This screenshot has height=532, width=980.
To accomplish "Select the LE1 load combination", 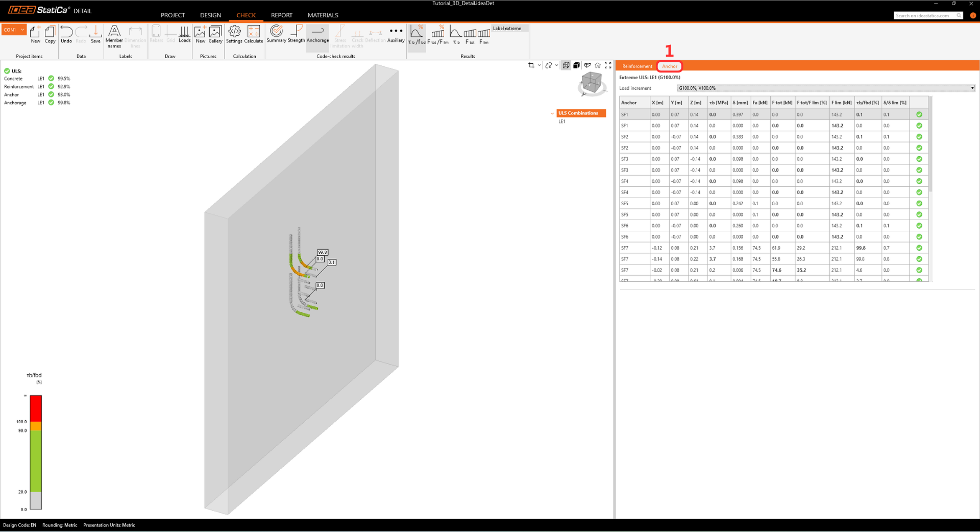I will click(561, 122).
